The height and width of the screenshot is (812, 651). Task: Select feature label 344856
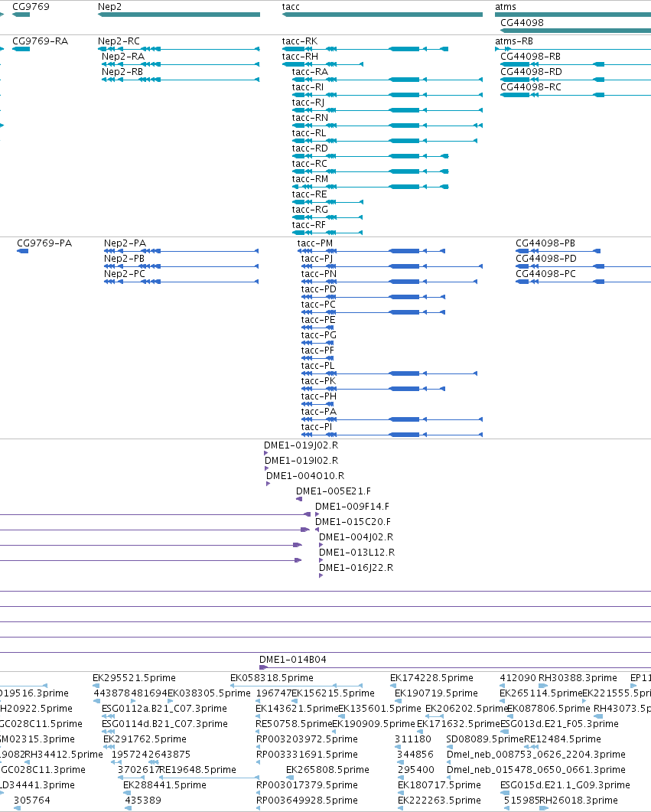415,755
